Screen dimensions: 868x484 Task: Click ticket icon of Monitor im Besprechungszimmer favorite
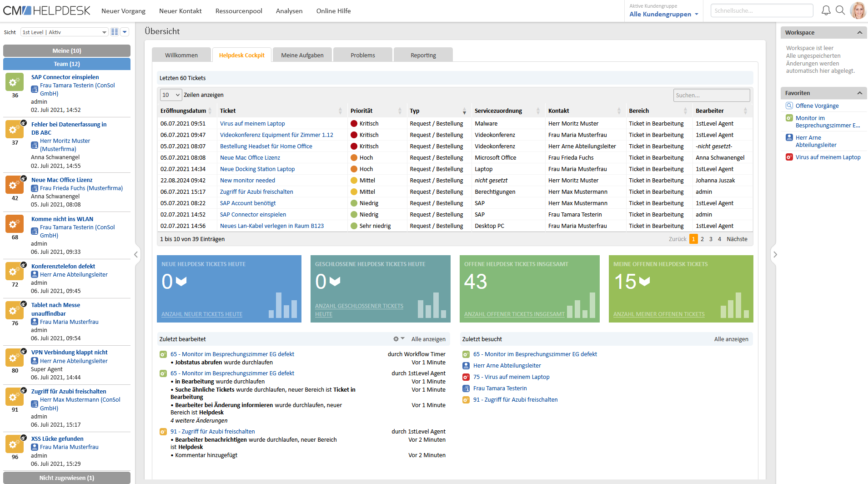click(x=789, y=118)
